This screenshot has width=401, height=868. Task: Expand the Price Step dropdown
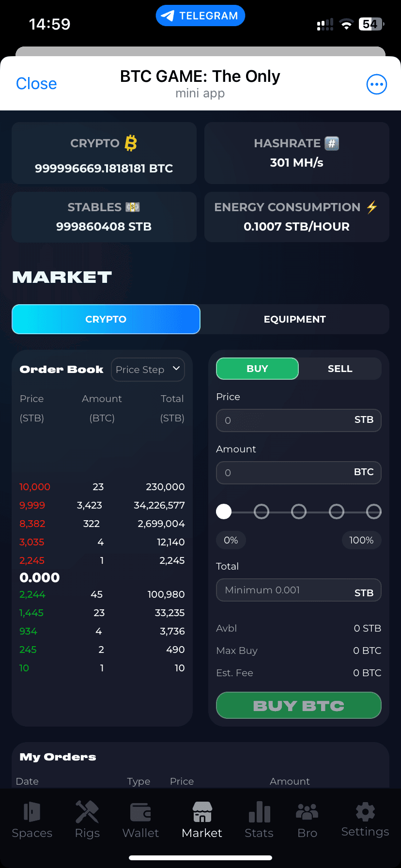(148, 370)
